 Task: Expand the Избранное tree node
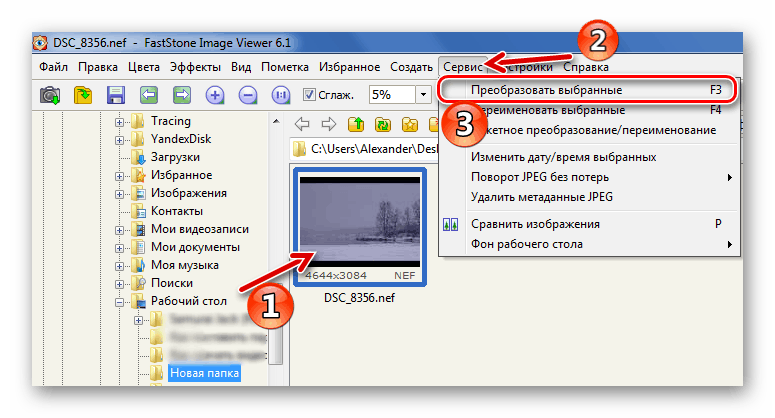coord(119,176)
